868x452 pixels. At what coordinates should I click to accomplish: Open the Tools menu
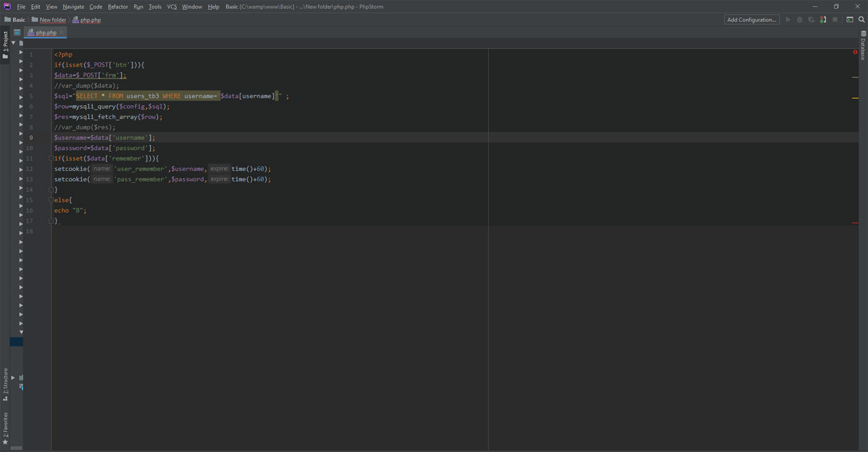coord(155,7)
